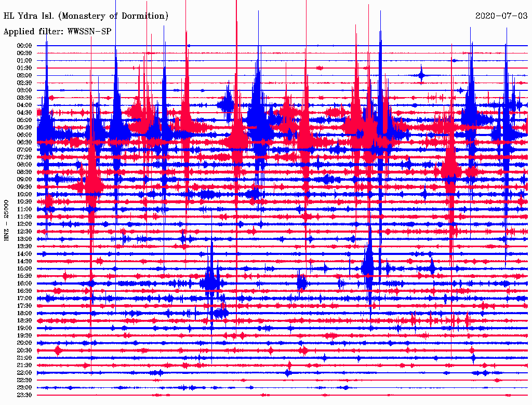This screenshot has width=532, height=405.
Task: Select the 14:00 time label
Action: coord(24,254)
